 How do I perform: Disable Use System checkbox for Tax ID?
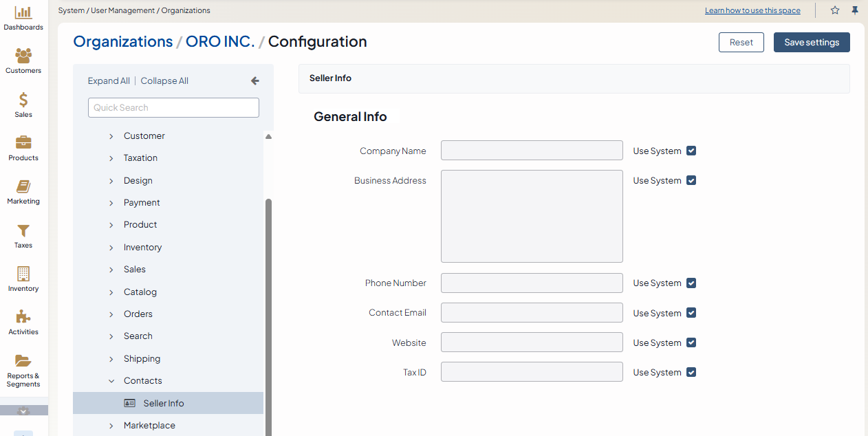(x=691, y=372)
